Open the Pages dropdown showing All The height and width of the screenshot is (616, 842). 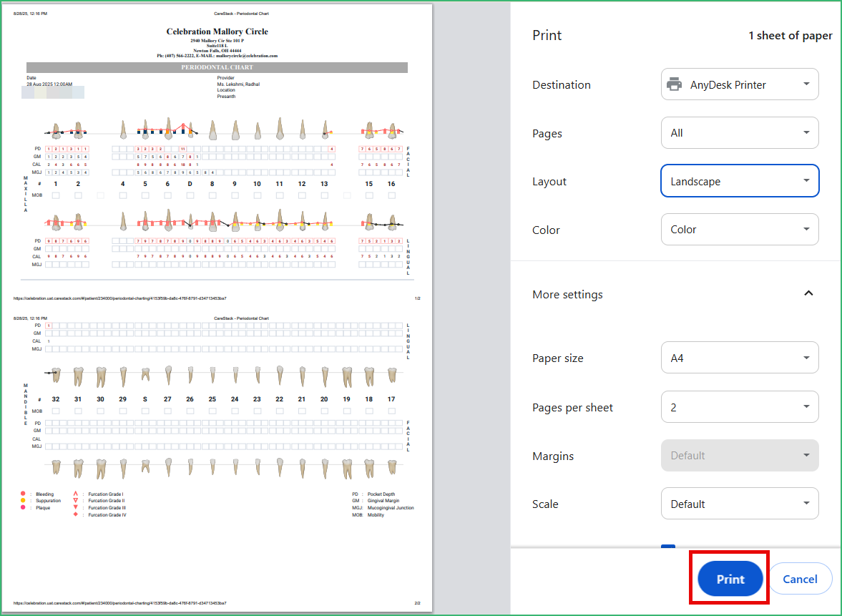click(740, 132)
